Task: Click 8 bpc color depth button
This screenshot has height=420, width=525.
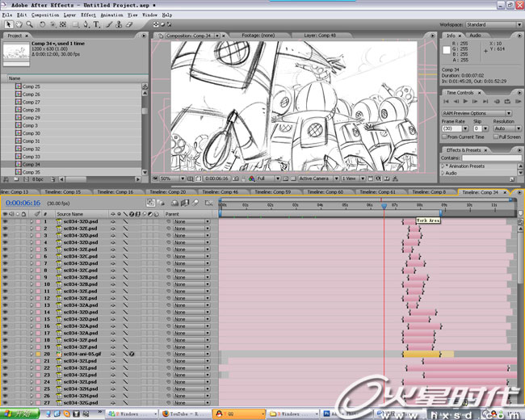Action: click(x=37, y=179)
